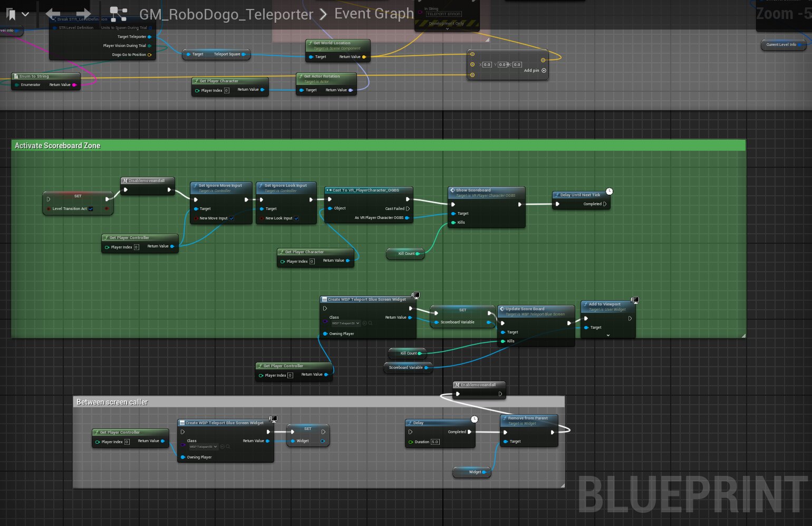
Task: Click the Cast Failed exec pin
Action: pos(408,209)
